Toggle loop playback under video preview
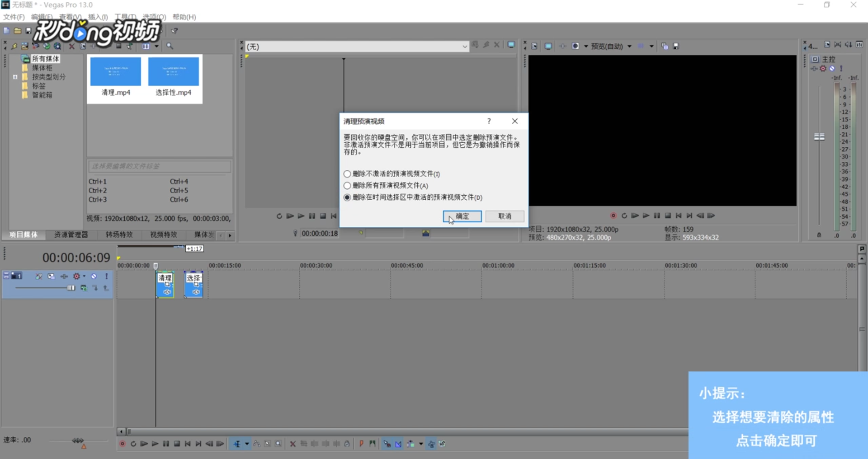The height and width of the screenshot is (459, 868). click(624, 215)
